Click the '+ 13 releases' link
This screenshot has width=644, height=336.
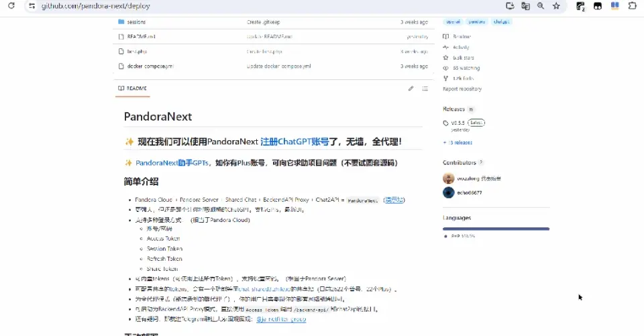click(x=458, y=143)
